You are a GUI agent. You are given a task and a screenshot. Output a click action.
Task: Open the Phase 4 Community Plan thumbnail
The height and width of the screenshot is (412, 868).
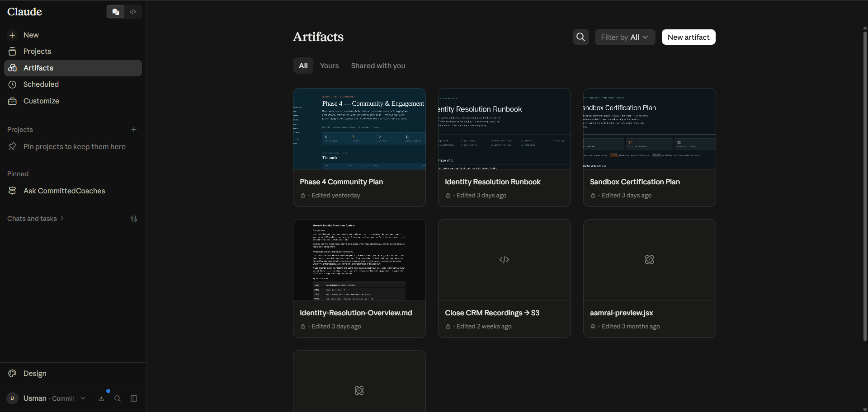click(359, 129)
